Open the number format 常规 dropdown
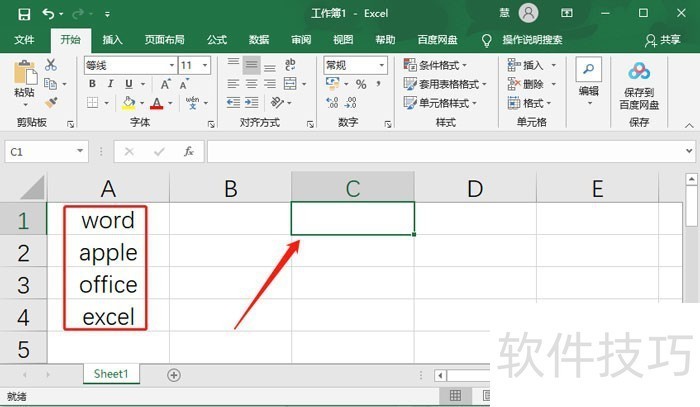The image size is (700, 407). [382, 66]
